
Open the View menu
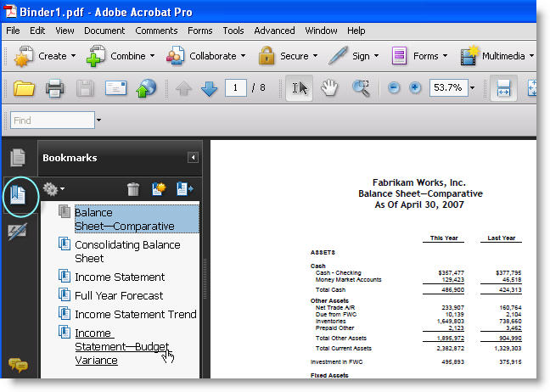[65, 31]
